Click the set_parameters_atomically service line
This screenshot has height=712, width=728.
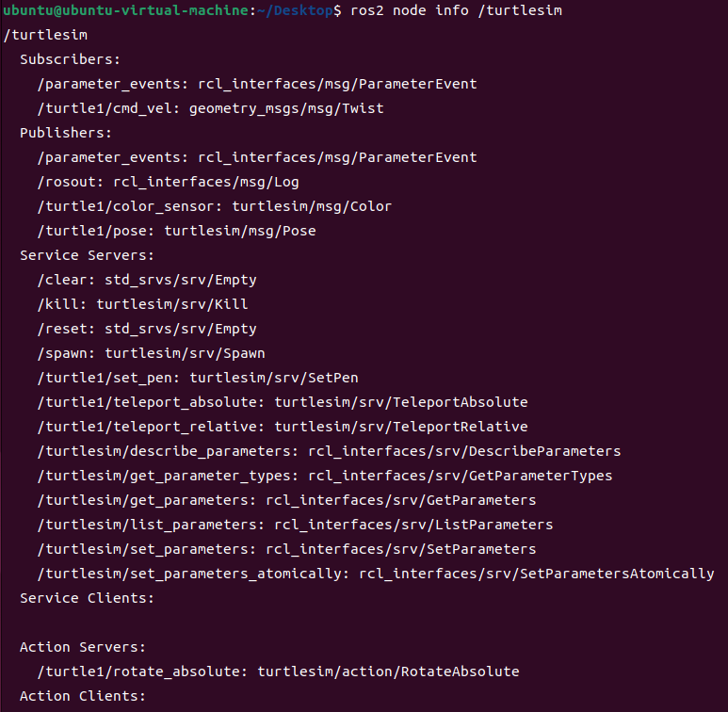click(376, 574)
